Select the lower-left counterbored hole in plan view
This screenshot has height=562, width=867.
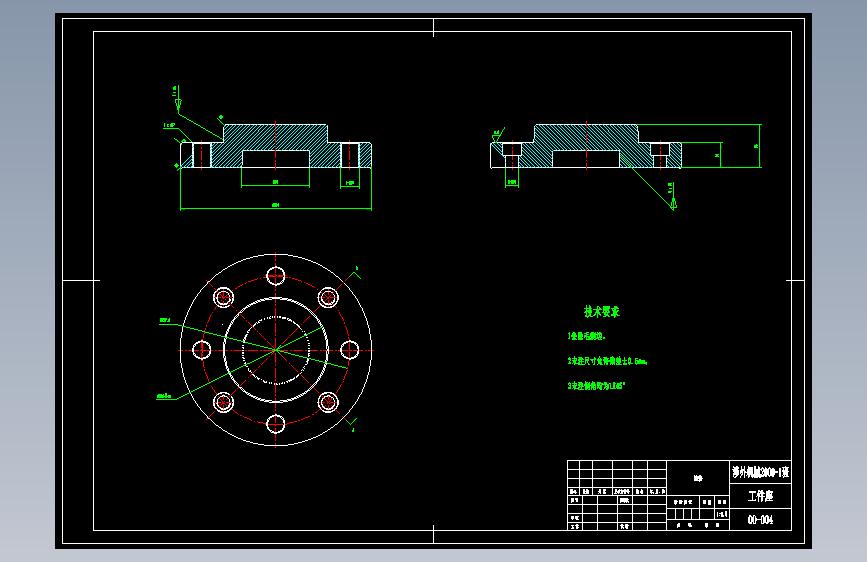coord(223,402)
